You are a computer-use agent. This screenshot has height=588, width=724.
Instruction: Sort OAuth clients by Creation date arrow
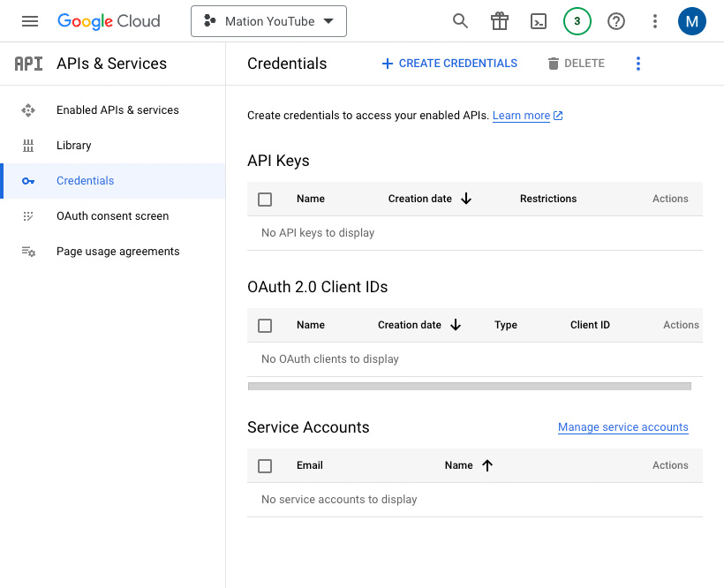(456, 325)
